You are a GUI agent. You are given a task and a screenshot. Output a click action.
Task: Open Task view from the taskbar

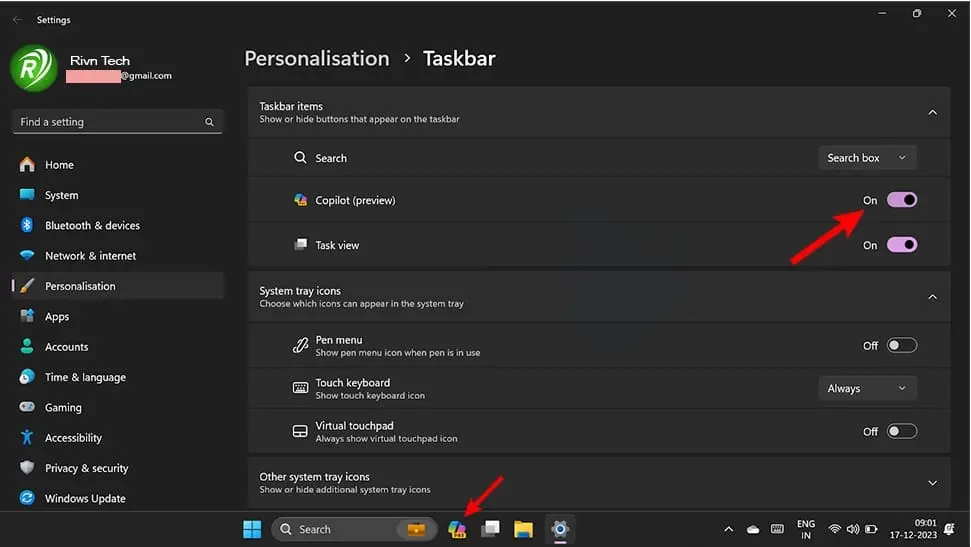490,530
